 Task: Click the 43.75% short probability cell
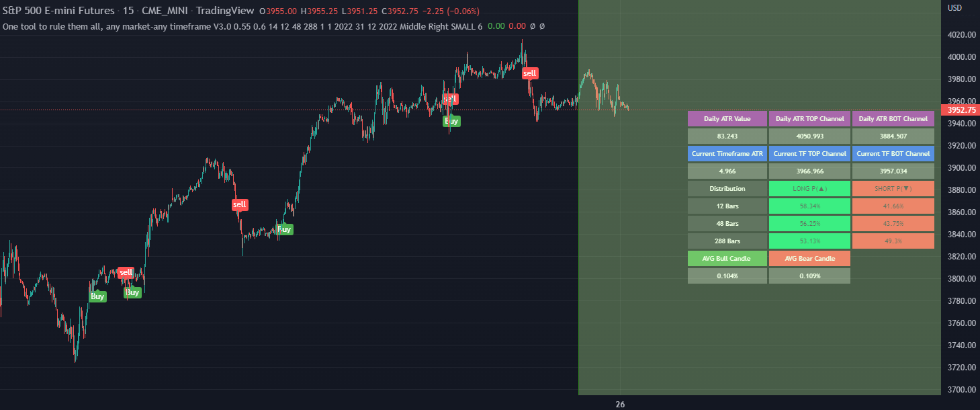893,224
